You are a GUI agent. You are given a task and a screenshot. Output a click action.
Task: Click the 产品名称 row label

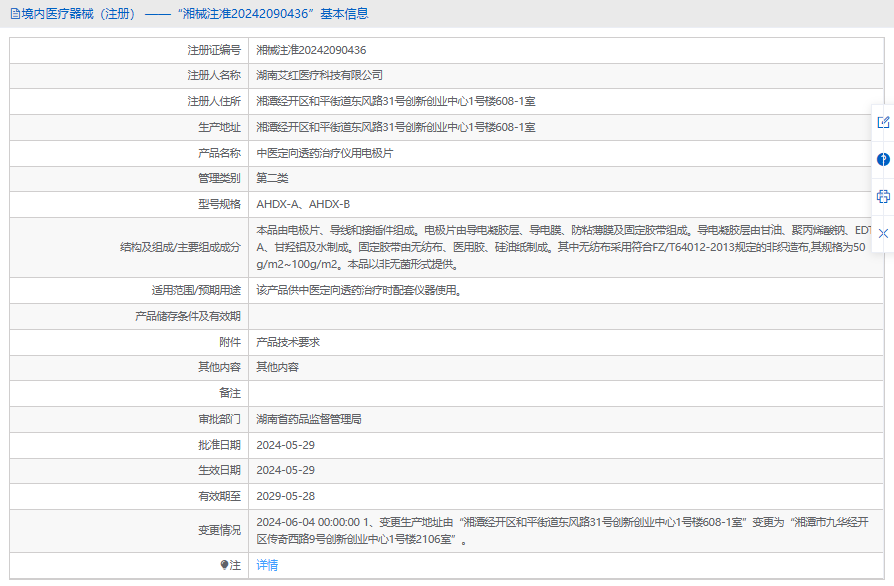pyautogui.click(x=219, y=153)
